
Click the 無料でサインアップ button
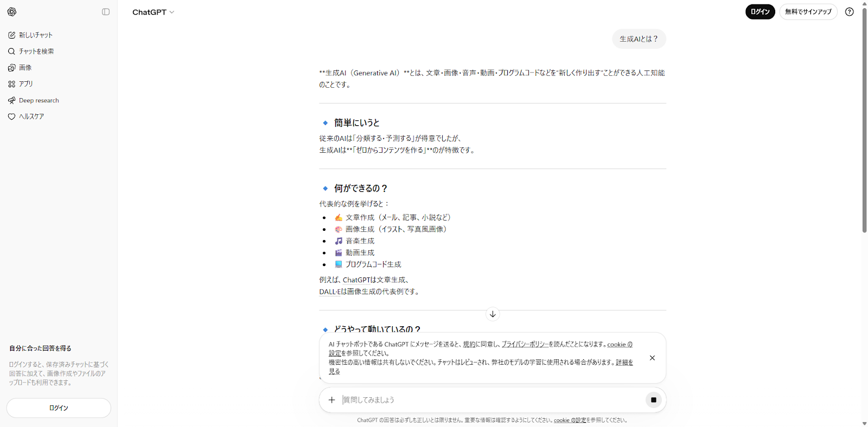coord(808,12)
